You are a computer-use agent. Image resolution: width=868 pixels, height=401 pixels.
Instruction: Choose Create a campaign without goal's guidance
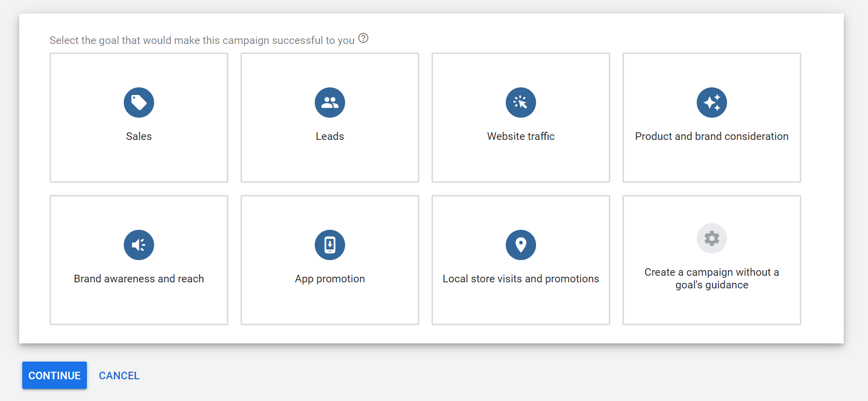point(712,278)
